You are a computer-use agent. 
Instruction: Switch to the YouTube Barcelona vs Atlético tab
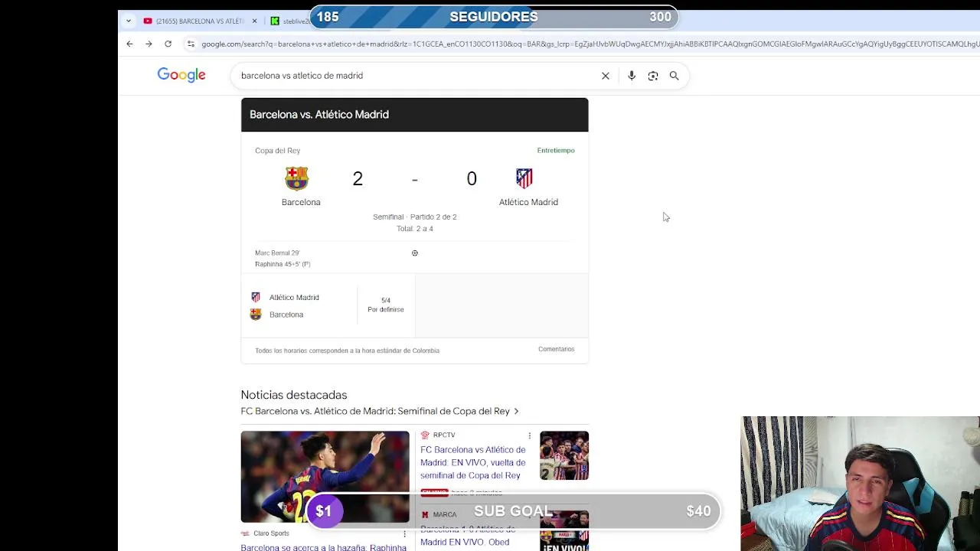199,21
